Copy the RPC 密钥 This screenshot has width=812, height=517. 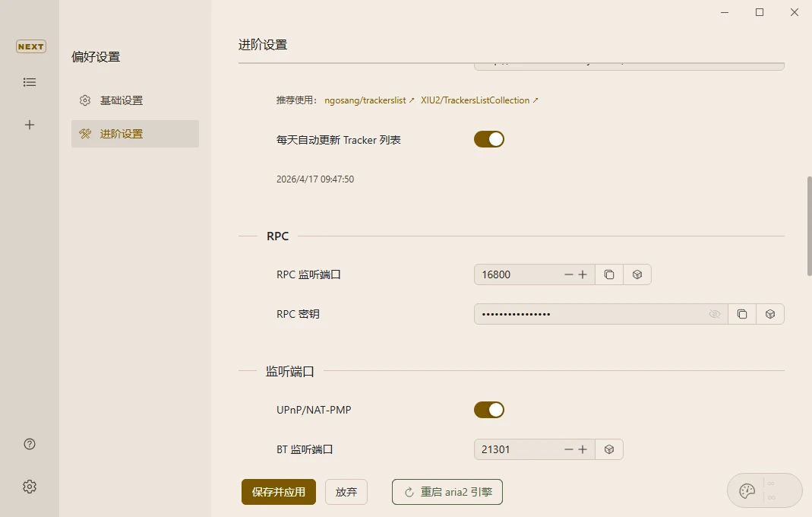741,313
